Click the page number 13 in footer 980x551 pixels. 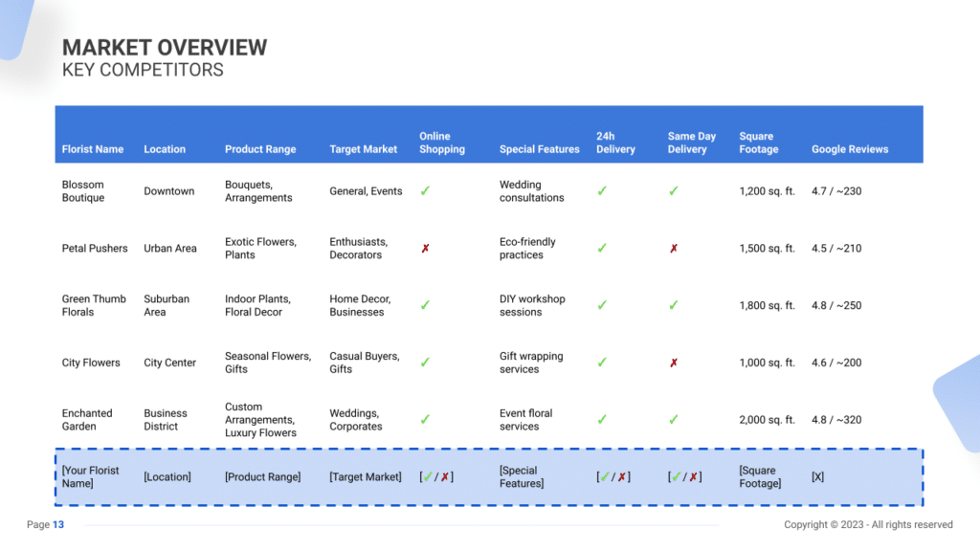[x=58, y=525]
